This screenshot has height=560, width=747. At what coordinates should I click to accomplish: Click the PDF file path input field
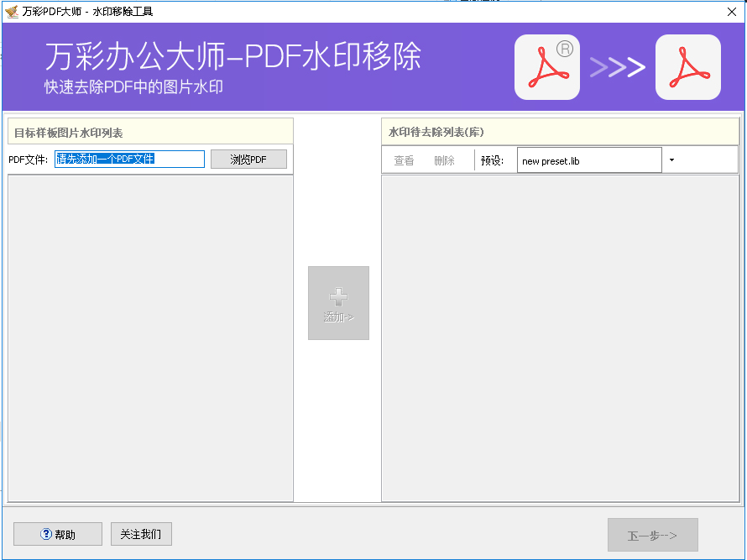[x=129, y=159]
